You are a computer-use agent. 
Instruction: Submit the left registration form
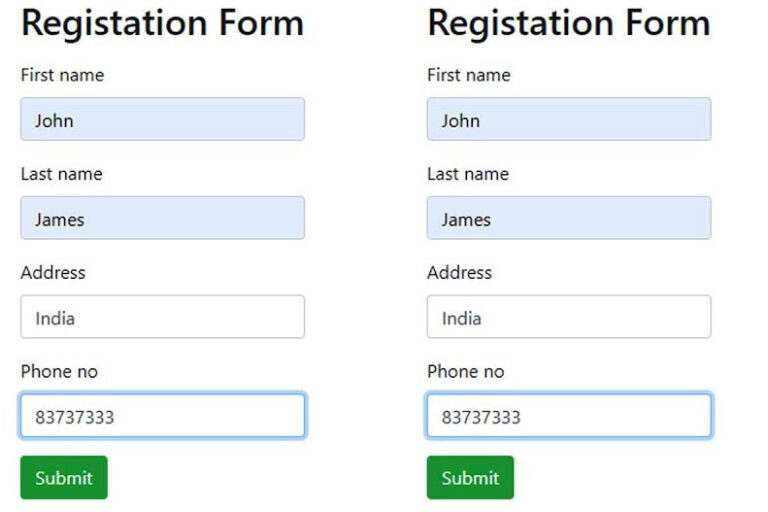(64, 478)
